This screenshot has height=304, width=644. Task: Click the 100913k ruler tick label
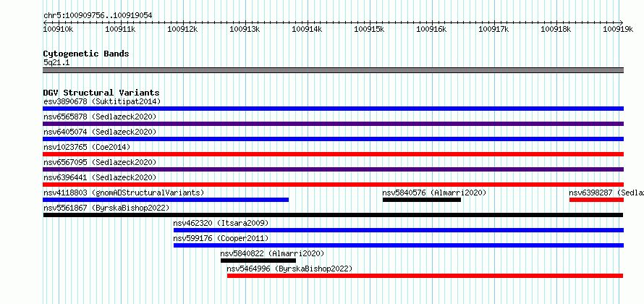pos(245,29)
